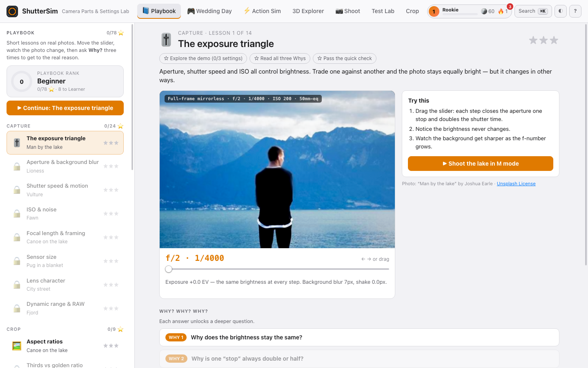Open the Test Lab tab

383,11
